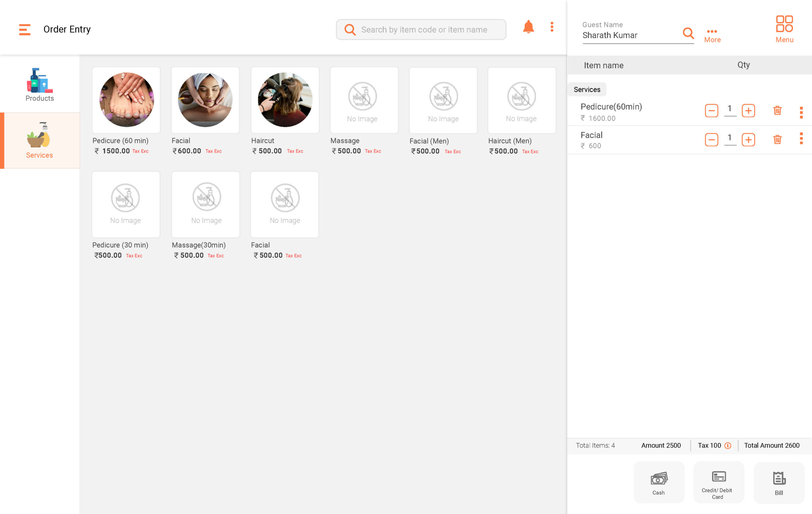Open header three-dot options menu
The image size is (812, 514).
552,27
